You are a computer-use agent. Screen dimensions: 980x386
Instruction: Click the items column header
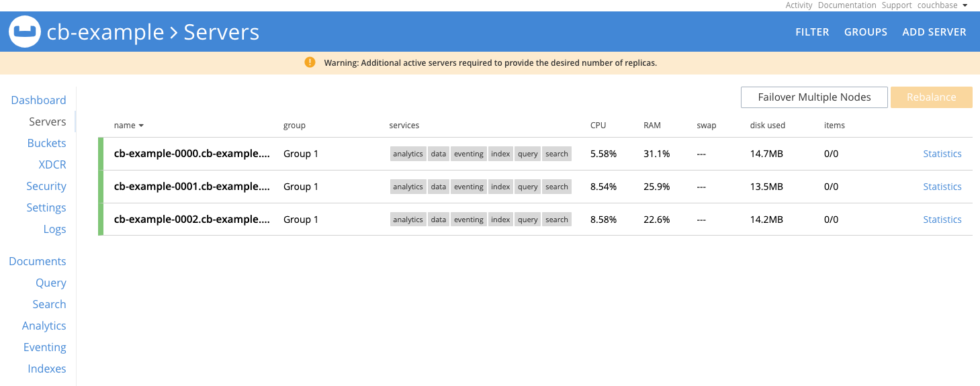(834, 126)
